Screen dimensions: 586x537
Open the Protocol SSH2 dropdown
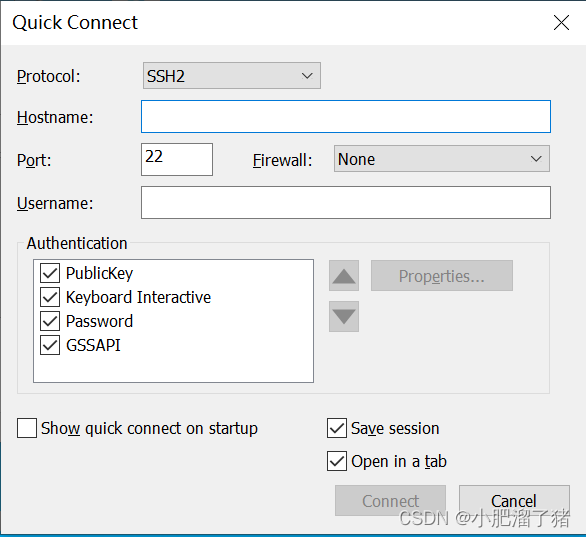tap(232, 76)
